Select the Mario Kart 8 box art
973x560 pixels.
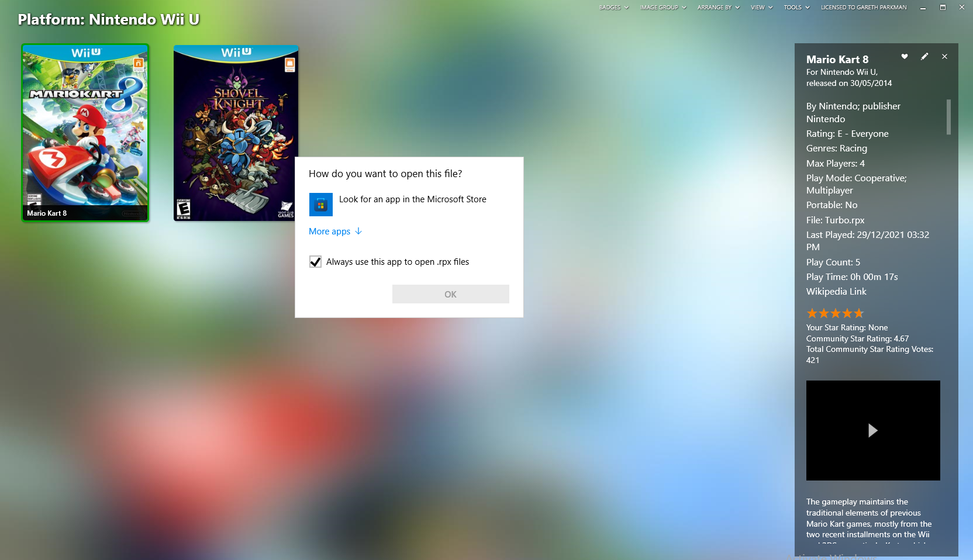click(x=85, y=133)
